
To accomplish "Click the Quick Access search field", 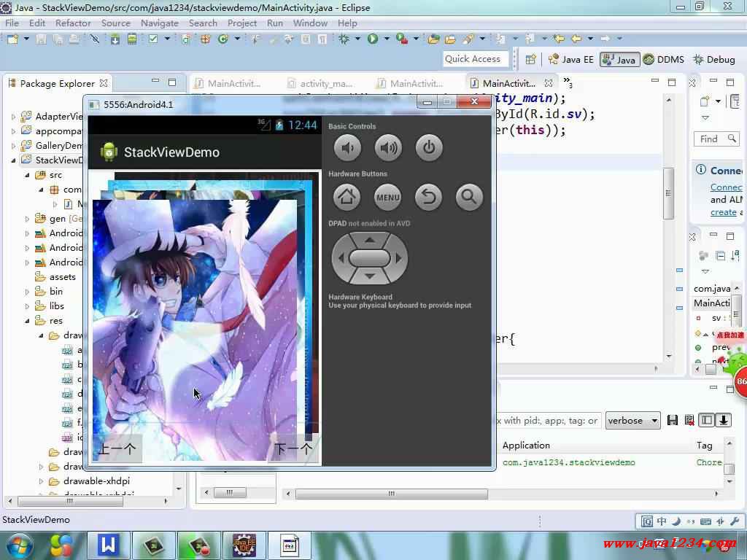I will 476,59.
